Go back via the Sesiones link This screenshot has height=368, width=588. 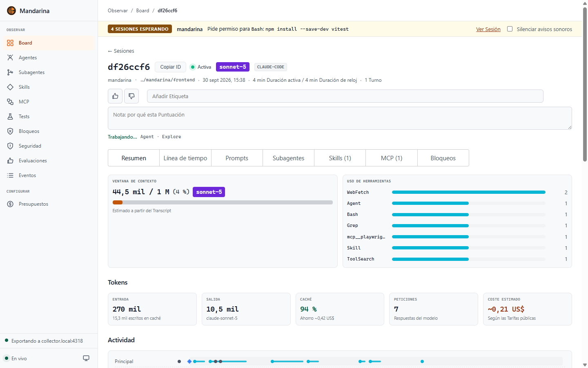pos(121,51)
